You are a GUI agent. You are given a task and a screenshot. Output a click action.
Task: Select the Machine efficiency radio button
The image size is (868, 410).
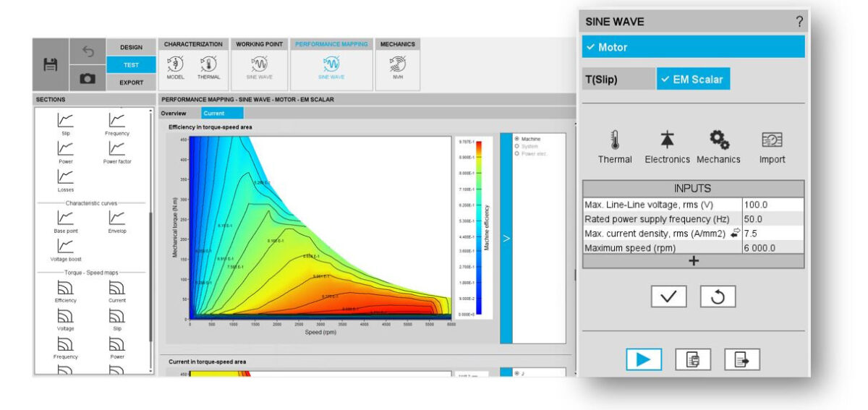(516, 139)
